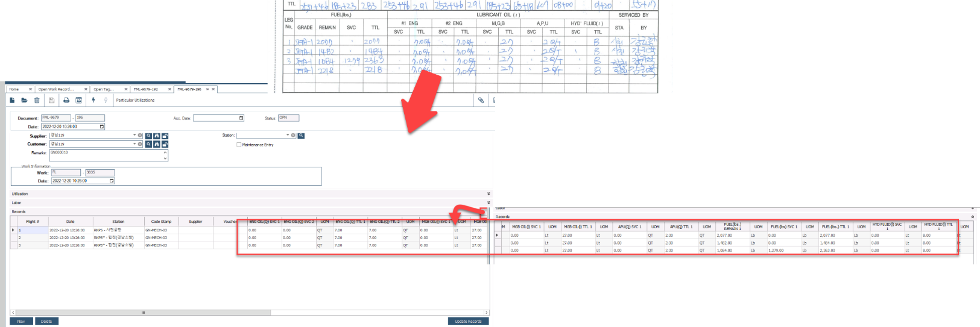
Task: Enable the Maintenance Entry checkbox
Action: click(x=239, y=145)
